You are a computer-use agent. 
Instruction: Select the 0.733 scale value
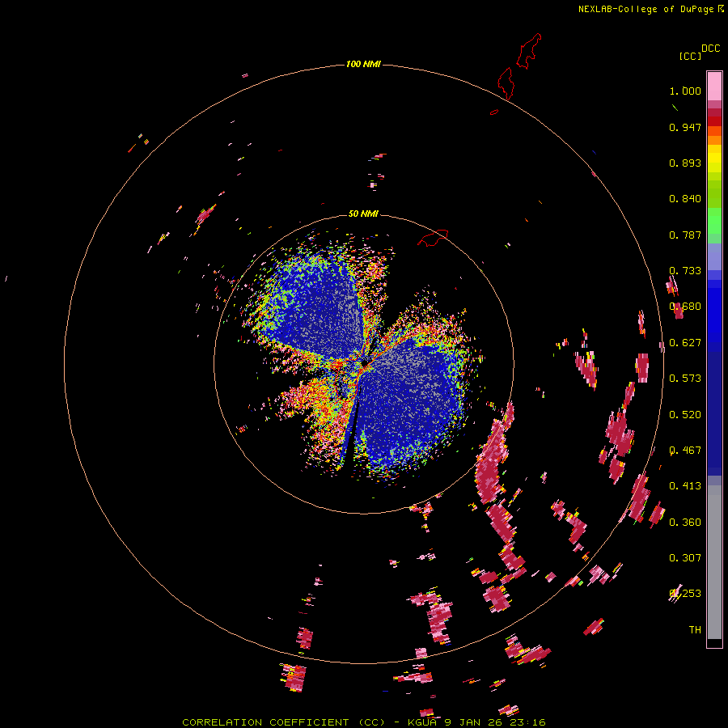pos(685,271)
